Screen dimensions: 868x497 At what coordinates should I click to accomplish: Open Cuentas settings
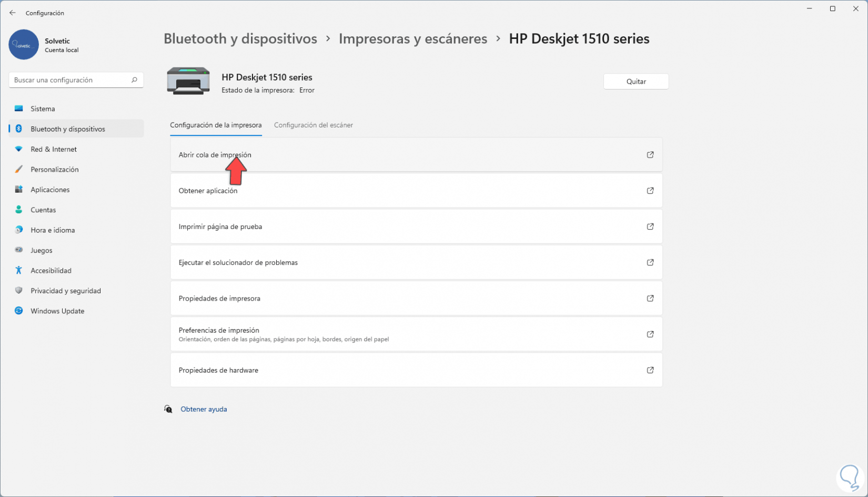tap(76, 210)
